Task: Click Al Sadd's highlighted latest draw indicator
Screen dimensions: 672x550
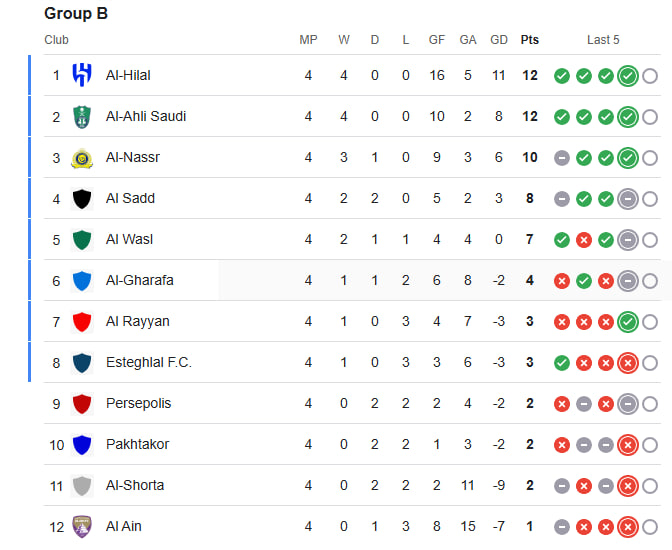Action: (628, 199)
